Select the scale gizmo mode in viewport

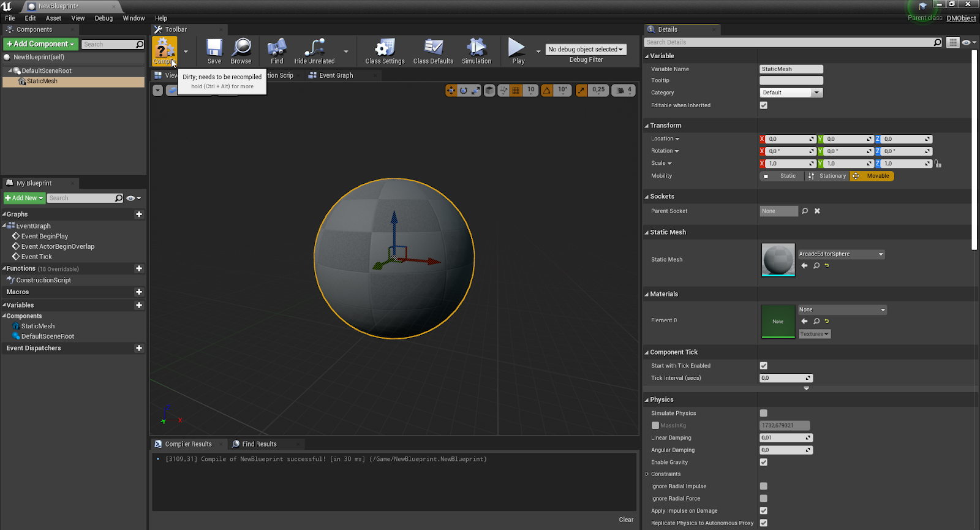[x=475, y=90]
